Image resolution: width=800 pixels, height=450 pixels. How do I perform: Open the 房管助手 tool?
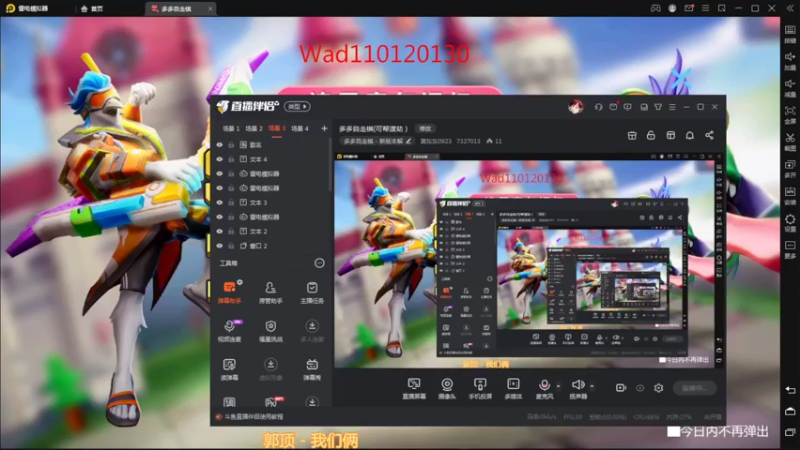(x=270, y=292)
